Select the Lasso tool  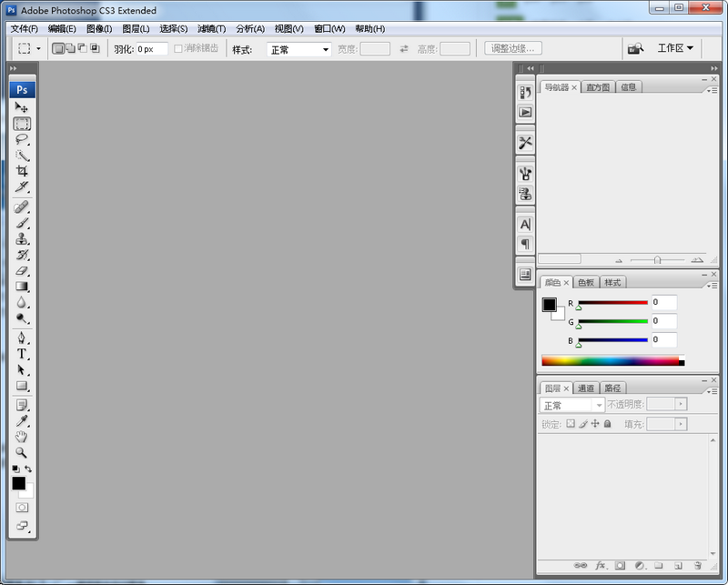pyautogui.click(x=22, y=139)
